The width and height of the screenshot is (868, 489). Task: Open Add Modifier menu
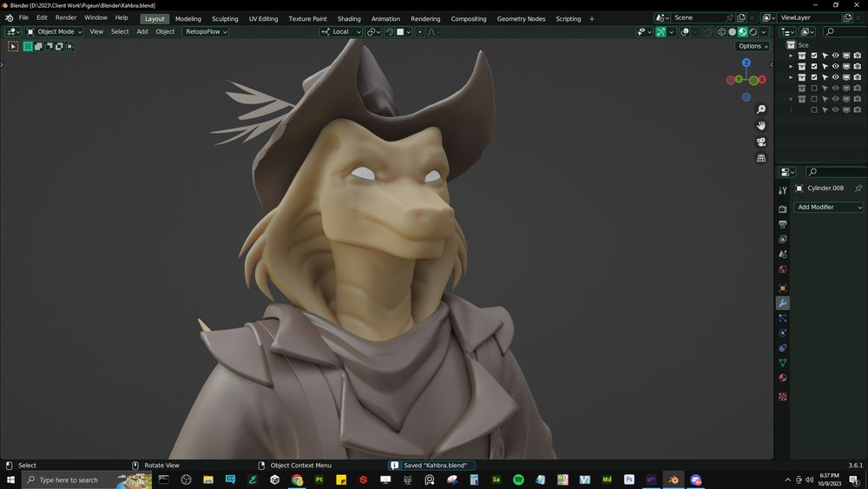[x=829, y=207]
